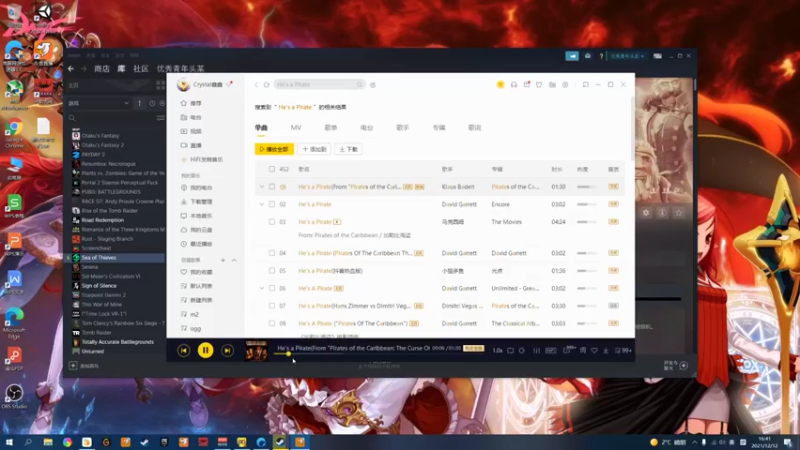Open the now-playing album cover thumbnail
800x450 pixels.
[256, 351]
